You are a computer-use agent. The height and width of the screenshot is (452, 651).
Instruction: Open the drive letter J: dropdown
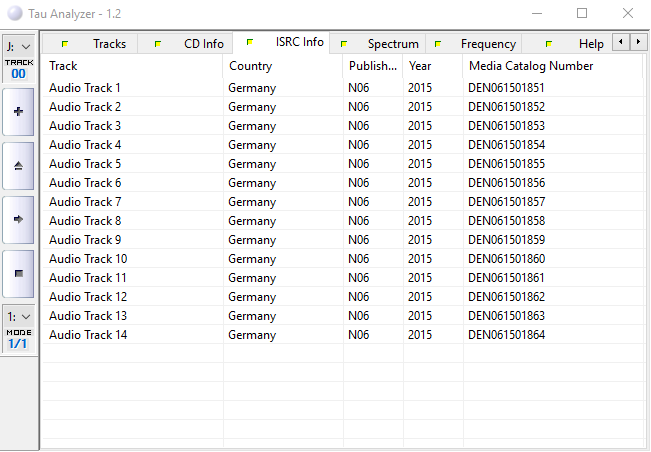point(18,46)
